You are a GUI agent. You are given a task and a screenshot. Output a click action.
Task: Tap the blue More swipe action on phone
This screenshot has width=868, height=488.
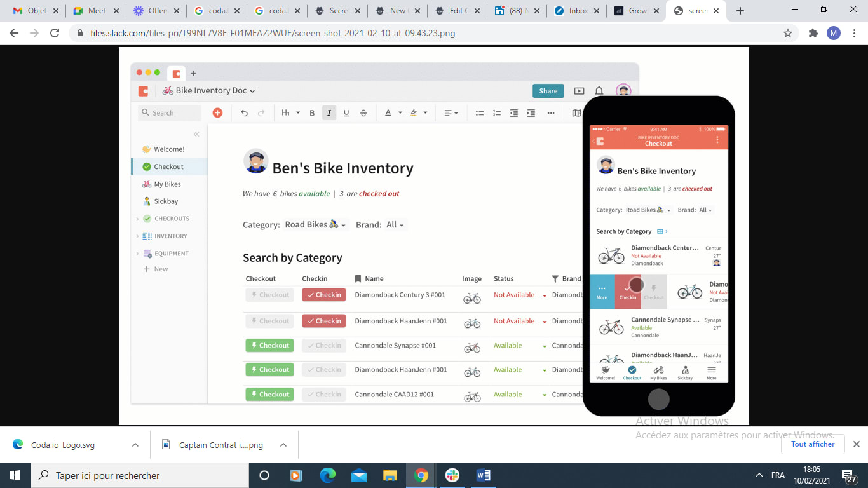click(602, 292)
